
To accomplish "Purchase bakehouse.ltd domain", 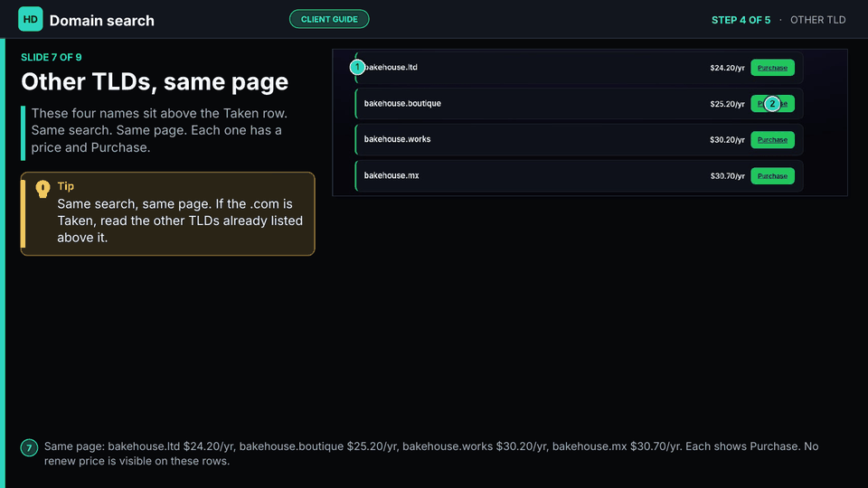I will 772,68.
